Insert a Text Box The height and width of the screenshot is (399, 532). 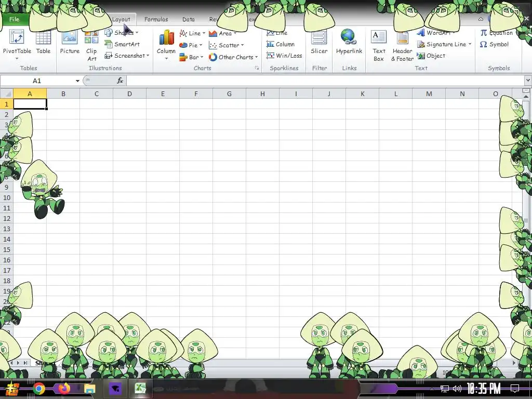tap(379, 46)
